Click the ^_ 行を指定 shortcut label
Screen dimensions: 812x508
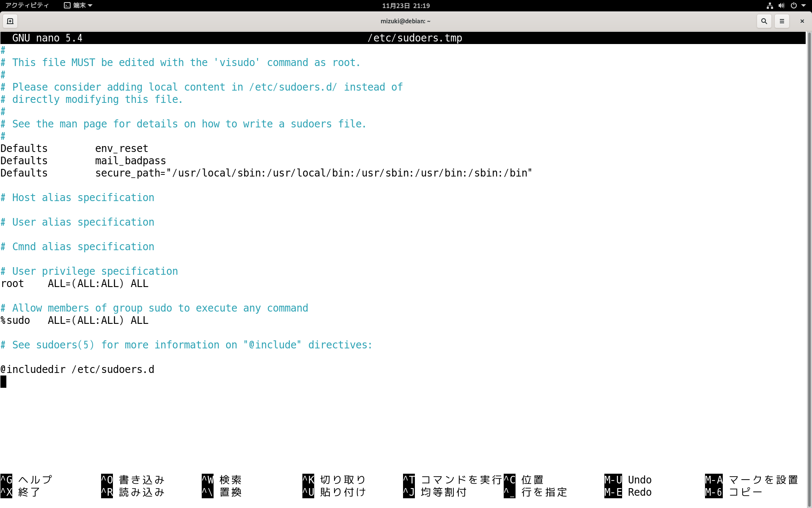pos(535,492)
